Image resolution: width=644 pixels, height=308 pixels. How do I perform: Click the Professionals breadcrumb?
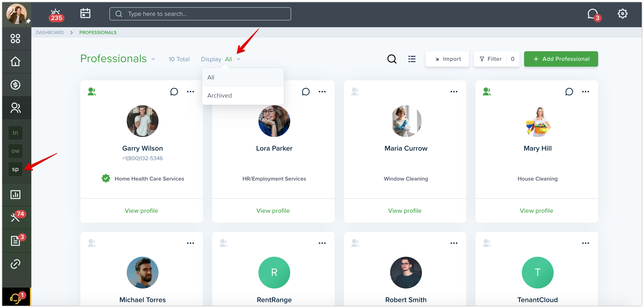coord(98,32)
